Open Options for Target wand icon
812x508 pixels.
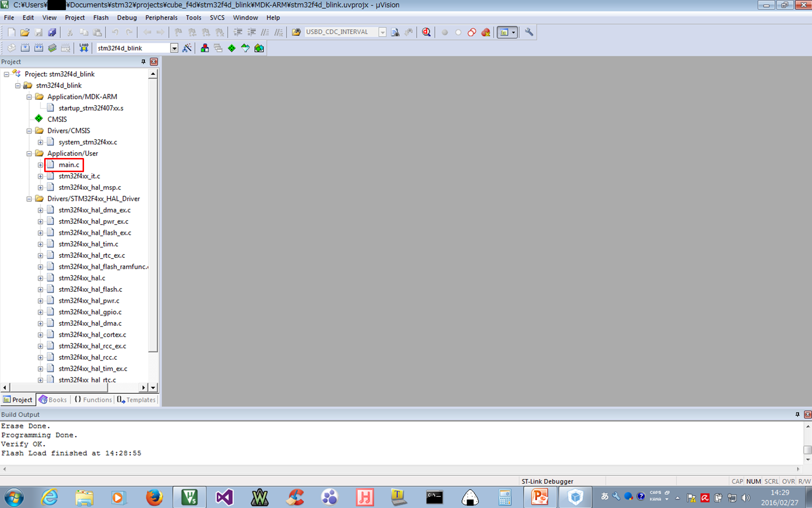click(187, 48)
